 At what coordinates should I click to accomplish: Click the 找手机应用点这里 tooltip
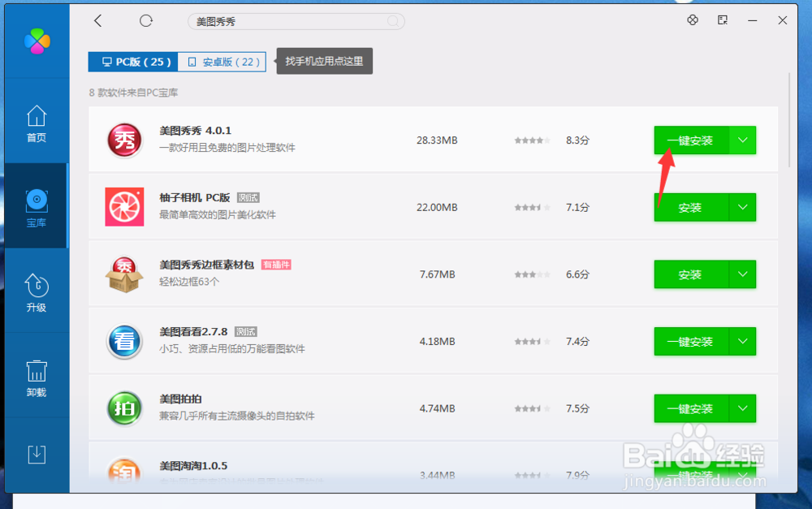[324, 61]
